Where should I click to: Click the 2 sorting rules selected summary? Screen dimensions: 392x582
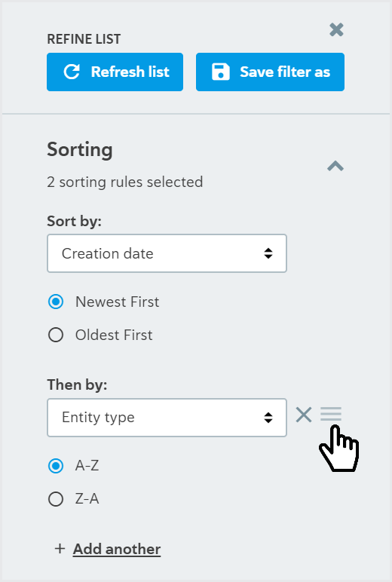124,182
